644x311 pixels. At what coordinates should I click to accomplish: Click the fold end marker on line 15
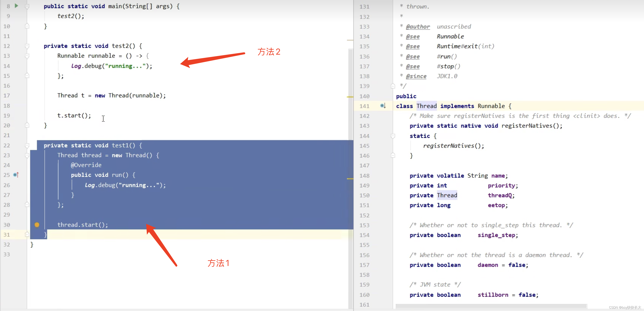pos(27,76)
